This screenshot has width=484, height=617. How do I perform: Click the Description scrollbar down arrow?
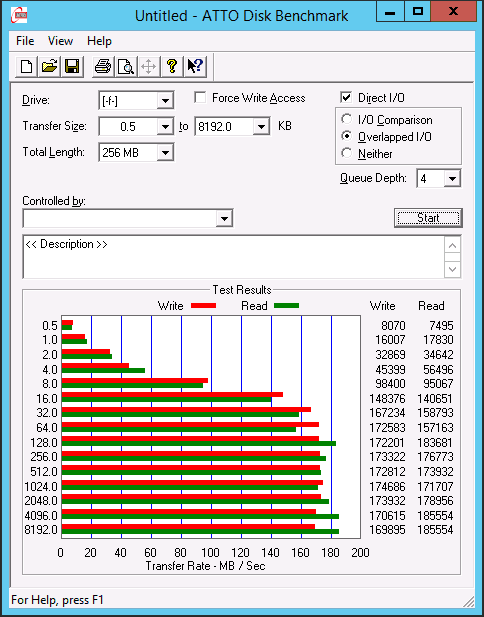pos(453,270)
